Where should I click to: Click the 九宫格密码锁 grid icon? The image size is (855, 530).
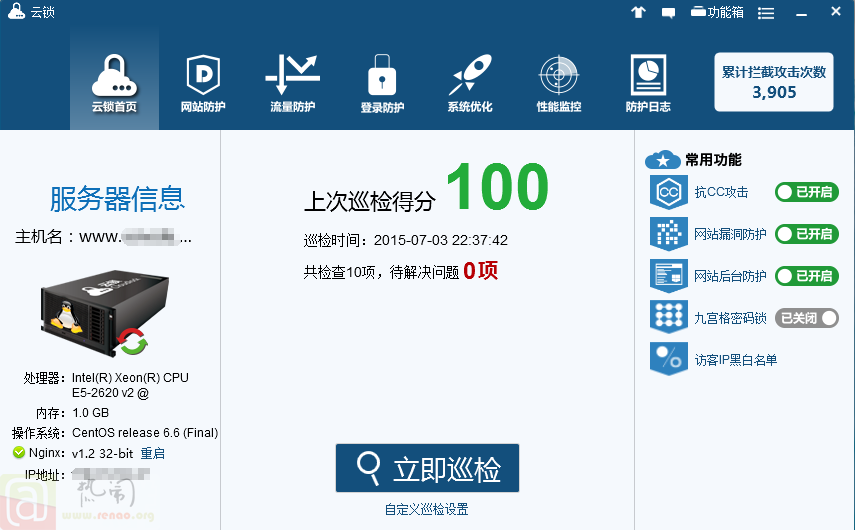point(669,317)
